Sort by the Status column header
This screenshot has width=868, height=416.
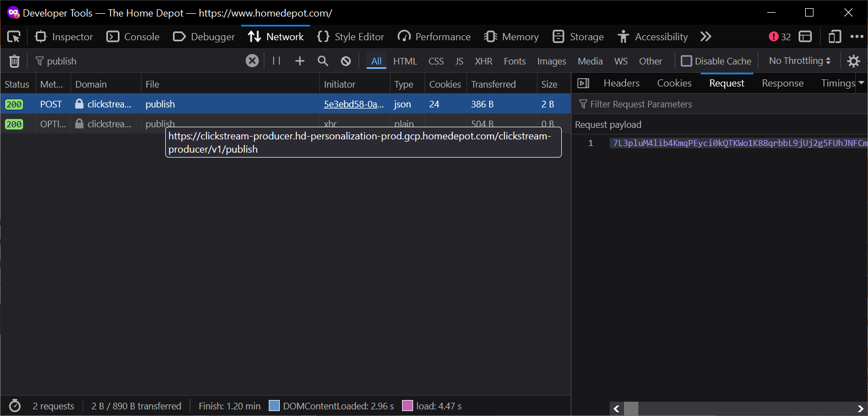[x=18, y=84]
